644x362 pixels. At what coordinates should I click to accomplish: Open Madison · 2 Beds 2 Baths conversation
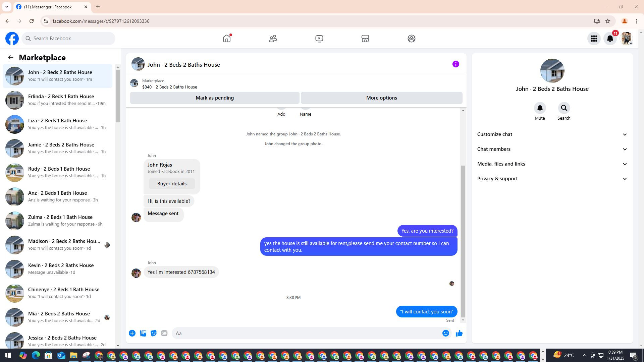(58, 245)
